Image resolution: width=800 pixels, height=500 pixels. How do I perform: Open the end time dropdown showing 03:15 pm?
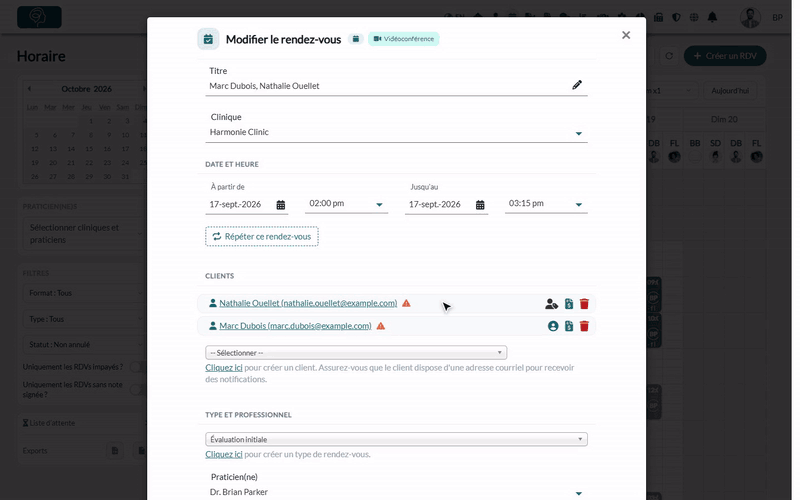coord(546,204)
